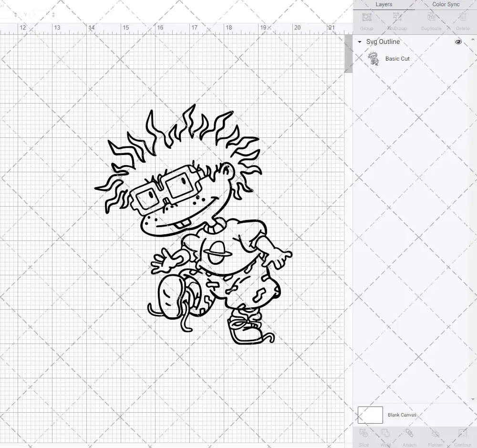Screen dimensions: 477x448
Task: Click the Y position stepper arrows
Action: 53,14
